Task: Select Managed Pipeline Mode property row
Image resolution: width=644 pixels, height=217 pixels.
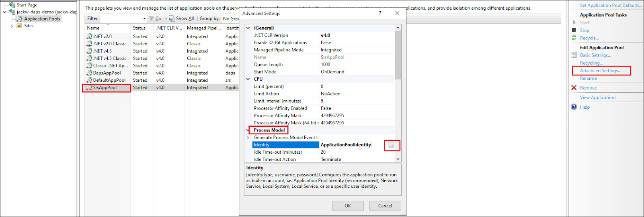Action: [x=324, y=50]
